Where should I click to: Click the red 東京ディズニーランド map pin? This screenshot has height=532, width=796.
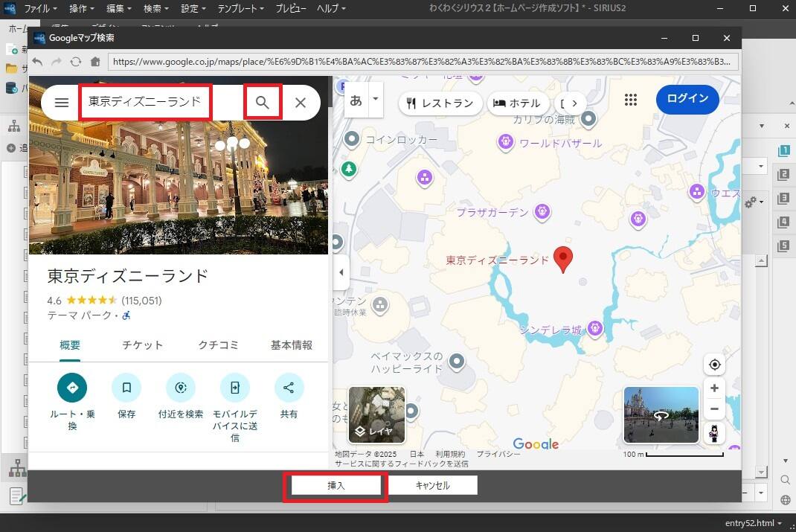(x=562, y=259)
